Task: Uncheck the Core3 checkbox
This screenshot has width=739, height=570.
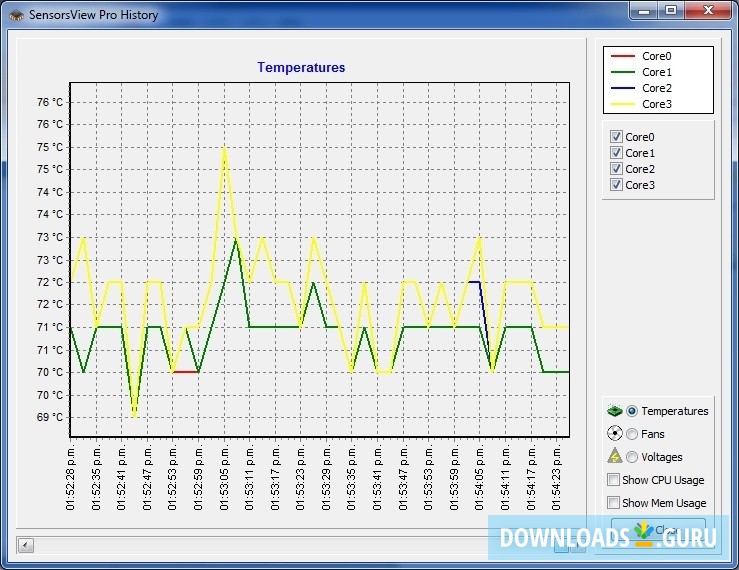Action: tap(616, 185)
